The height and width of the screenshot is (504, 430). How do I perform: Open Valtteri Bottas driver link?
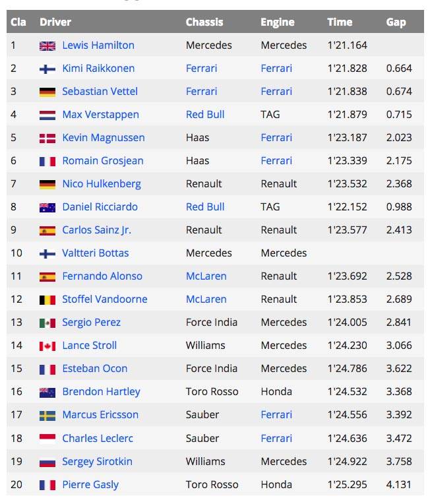coord(96,253)
